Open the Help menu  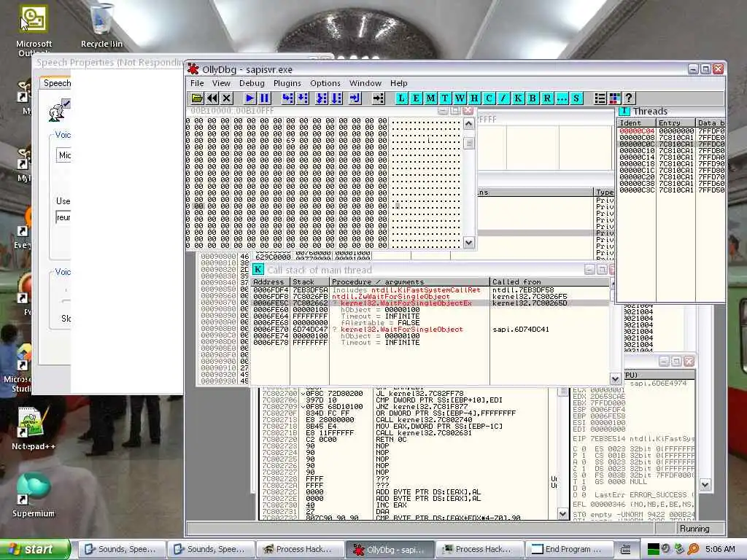coord(399,83)
